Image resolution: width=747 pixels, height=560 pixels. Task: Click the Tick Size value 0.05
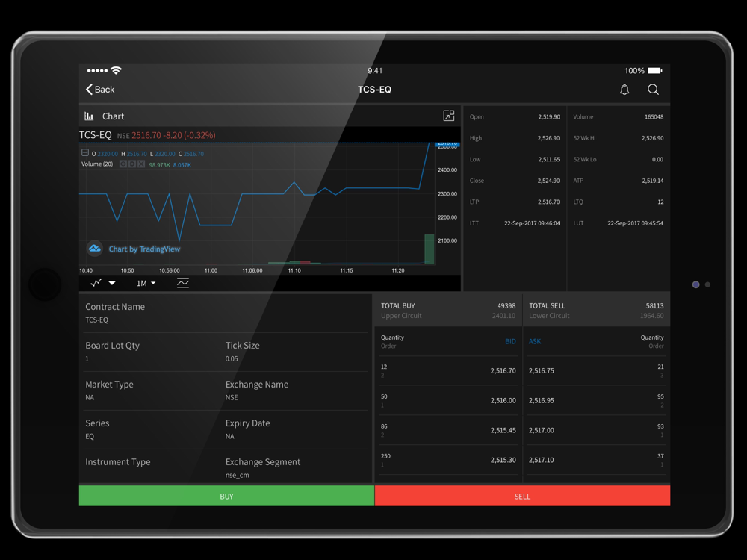(x=232, y=358)
